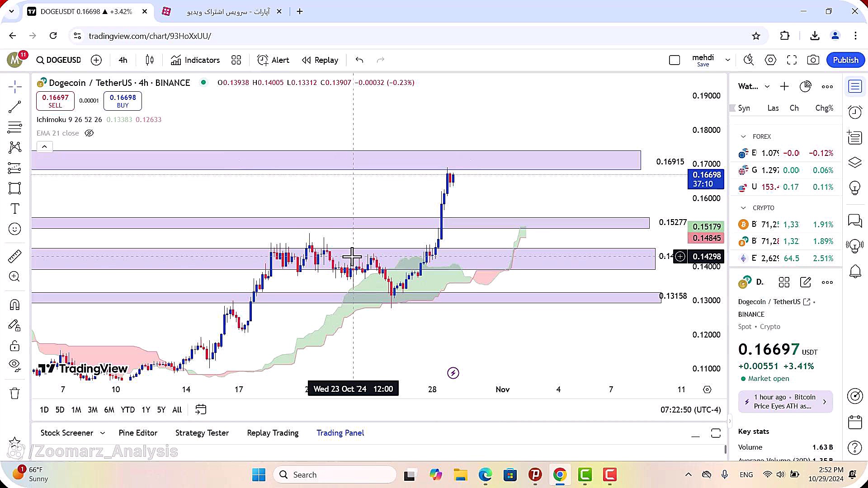This screenshot has height=488, width=868.
Task: Open time zone menu 07:22:50 (UTC-4)
Action: click(x=690, y=410)
